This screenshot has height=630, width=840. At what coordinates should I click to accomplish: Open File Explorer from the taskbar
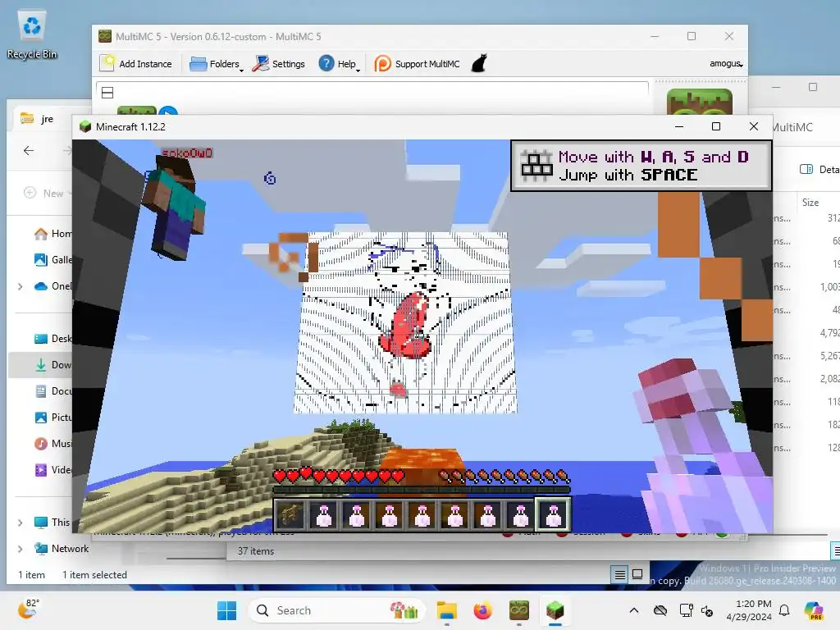(x=447, y=610)
